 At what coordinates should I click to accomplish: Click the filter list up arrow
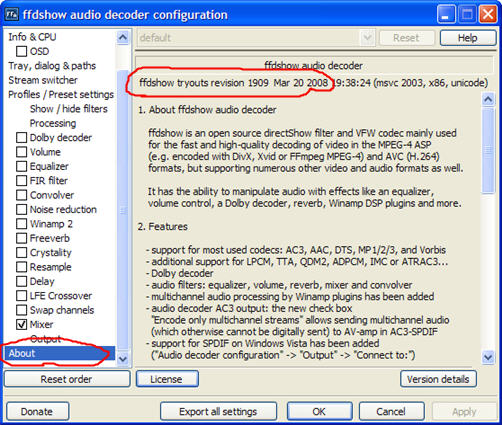(x=123, y=37)
